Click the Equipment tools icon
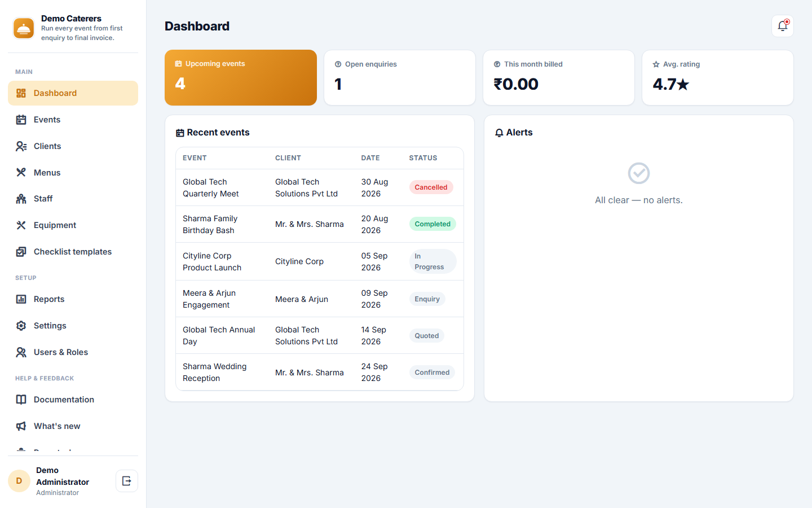Viewport: 812px width, 508px height. [x=21, y=225]
